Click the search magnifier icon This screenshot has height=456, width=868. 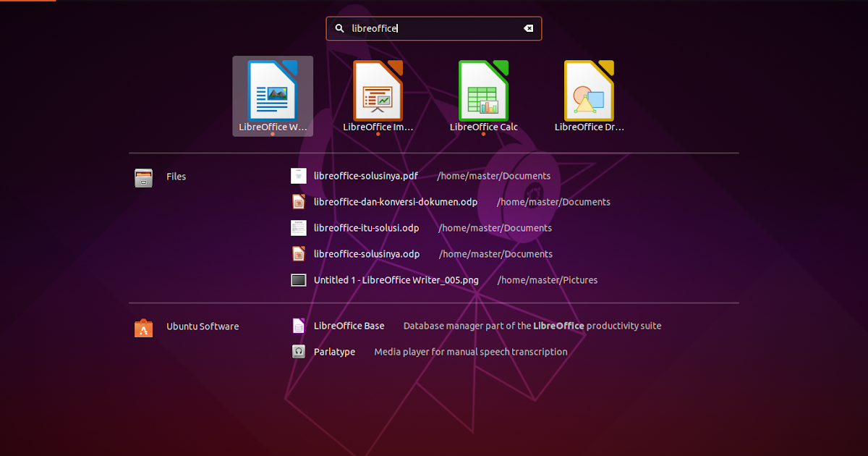339,28
